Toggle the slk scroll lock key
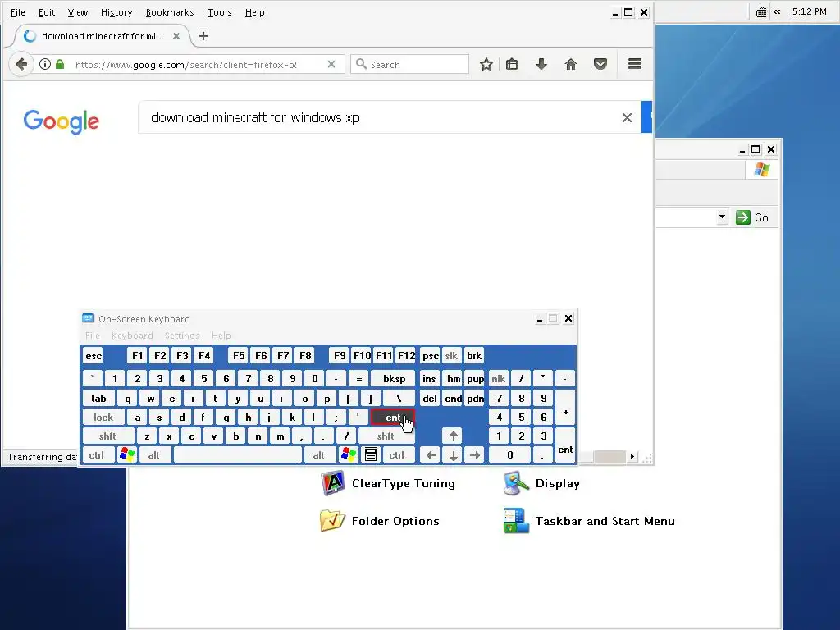This screenshot has height=630, width=840. [x=451, y=356]
